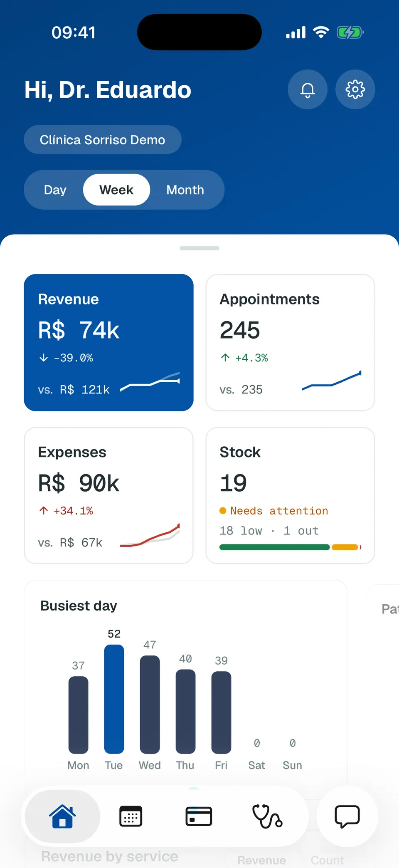Open the payments card icon

click(x=199, y=816)
